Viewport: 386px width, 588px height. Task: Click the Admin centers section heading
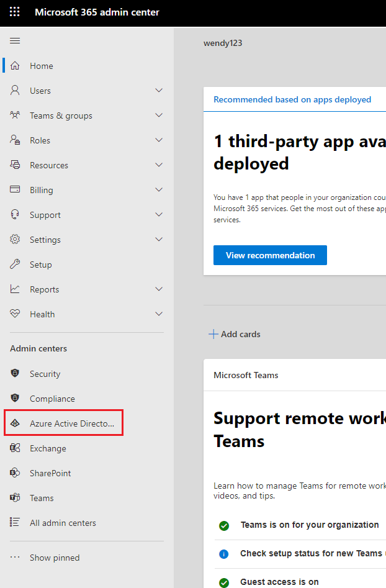(38, 349)
